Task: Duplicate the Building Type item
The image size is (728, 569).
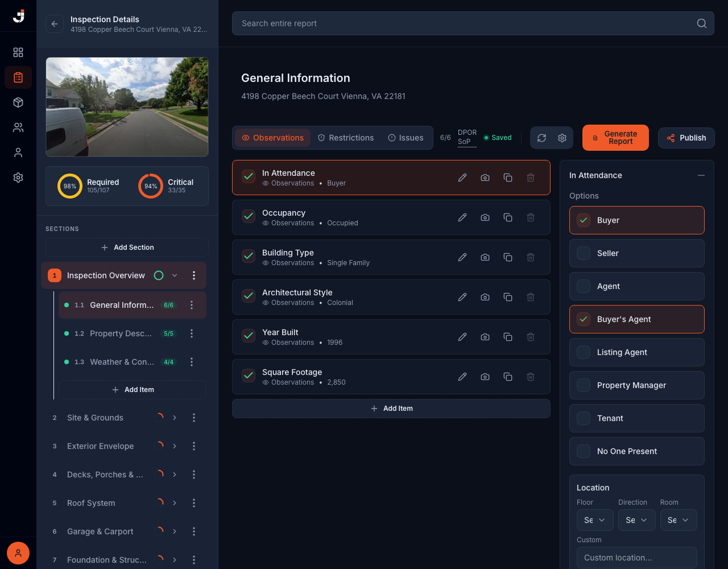Action: click(508, 257)
